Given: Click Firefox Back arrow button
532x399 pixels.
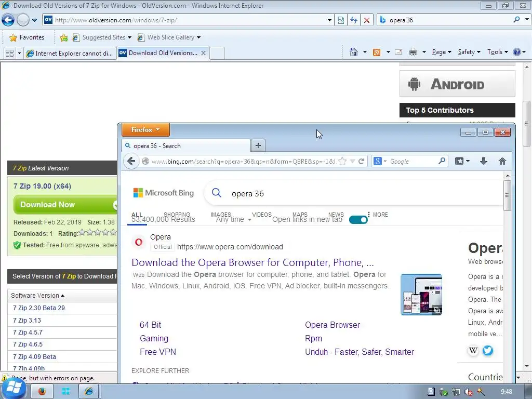Looking at the screenshot, I should (x=131, y=161).
